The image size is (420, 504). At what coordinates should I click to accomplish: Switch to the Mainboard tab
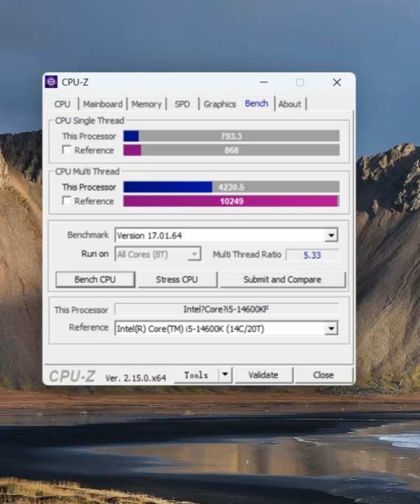coord(103,104)
